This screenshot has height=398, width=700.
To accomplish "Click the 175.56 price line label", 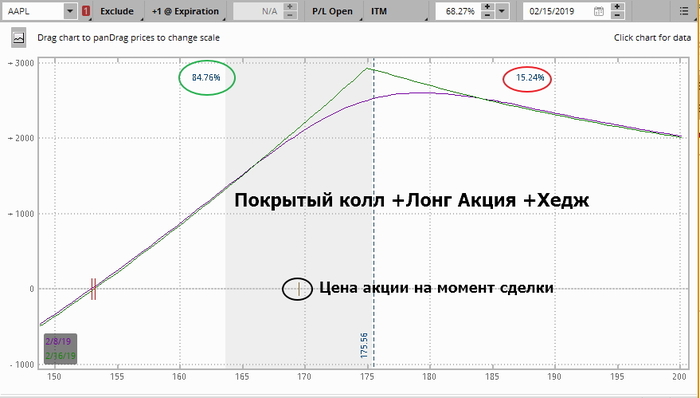I will 364,345.
